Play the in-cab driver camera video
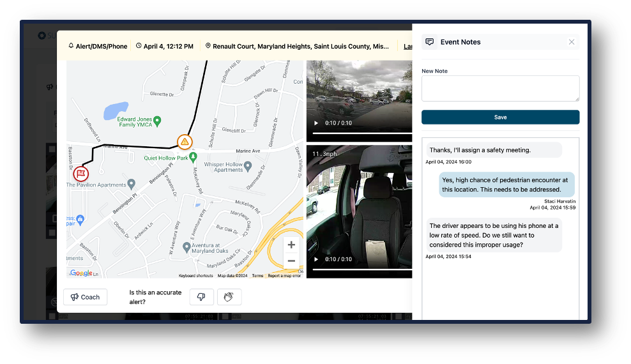This screenshot has height=364, width=631. tap(315, 259)
